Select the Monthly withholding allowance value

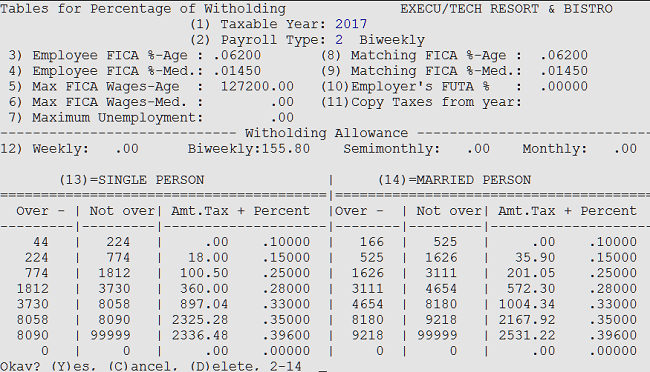tap(625, 148)
